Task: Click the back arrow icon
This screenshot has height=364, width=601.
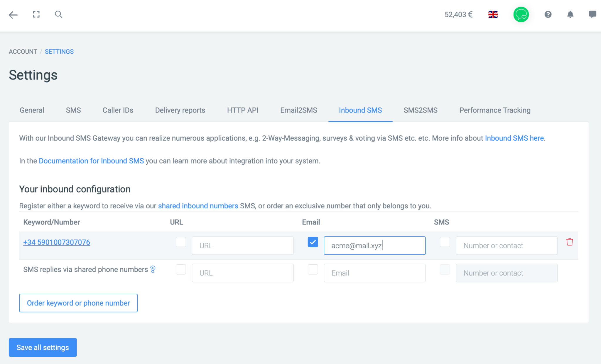Action: tap(13, 15)
